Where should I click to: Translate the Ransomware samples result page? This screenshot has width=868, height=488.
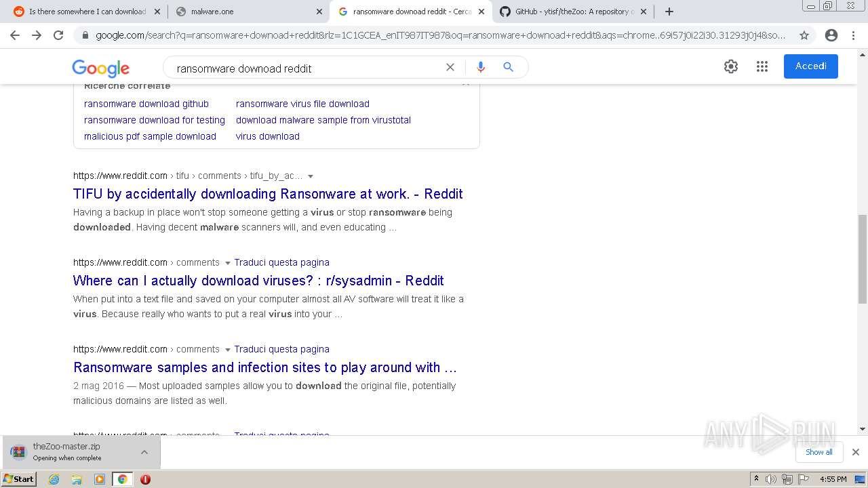(x=282, y=349)
